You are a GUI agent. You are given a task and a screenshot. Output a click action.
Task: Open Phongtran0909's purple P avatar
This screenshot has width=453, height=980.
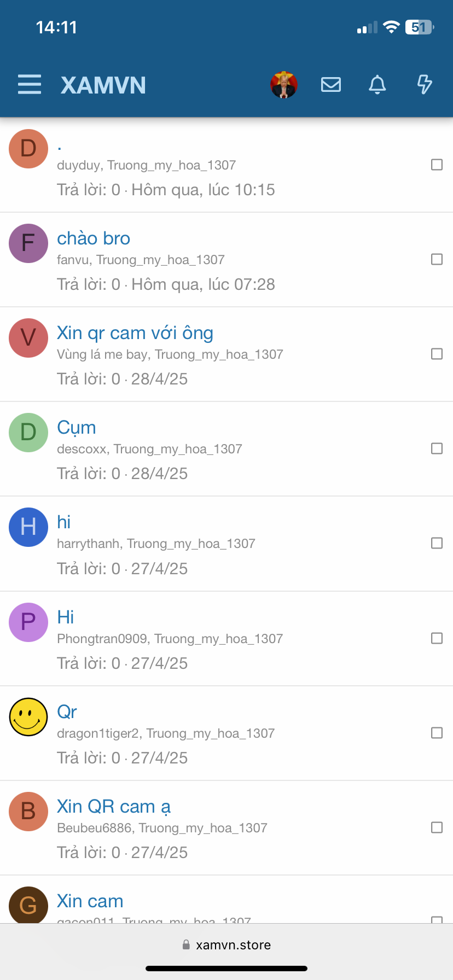point(28,622)
